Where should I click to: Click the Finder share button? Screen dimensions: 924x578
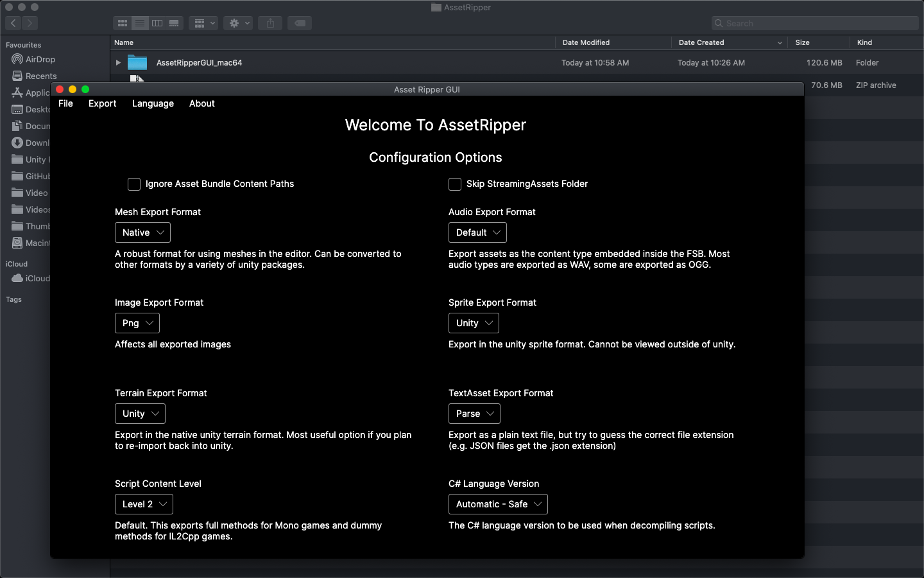click(x=270, y=23)
